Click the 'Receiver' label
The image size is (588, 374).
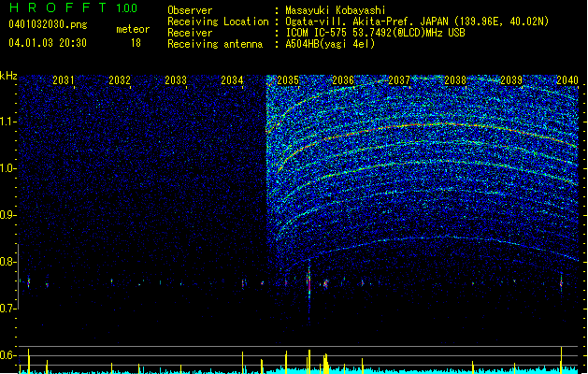tap(190, 33)
